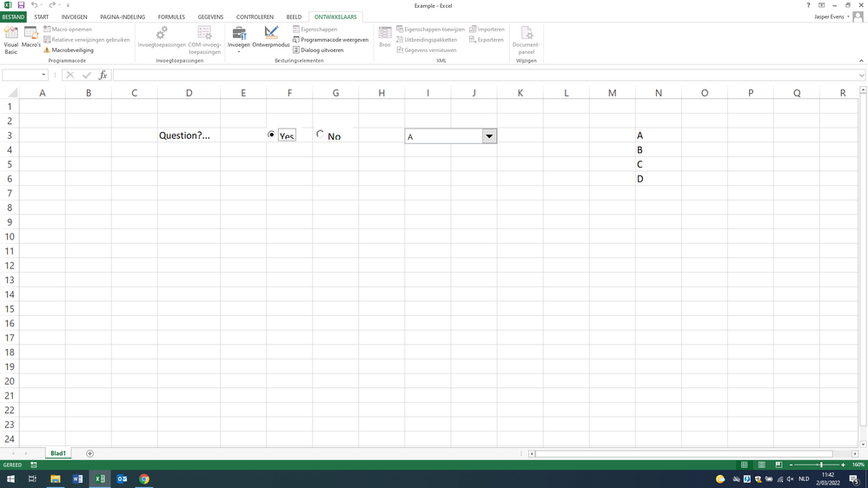Viewport: 868px width, 488px height.
Task: Switch to the BEELD tab
Action: [294, 17]
